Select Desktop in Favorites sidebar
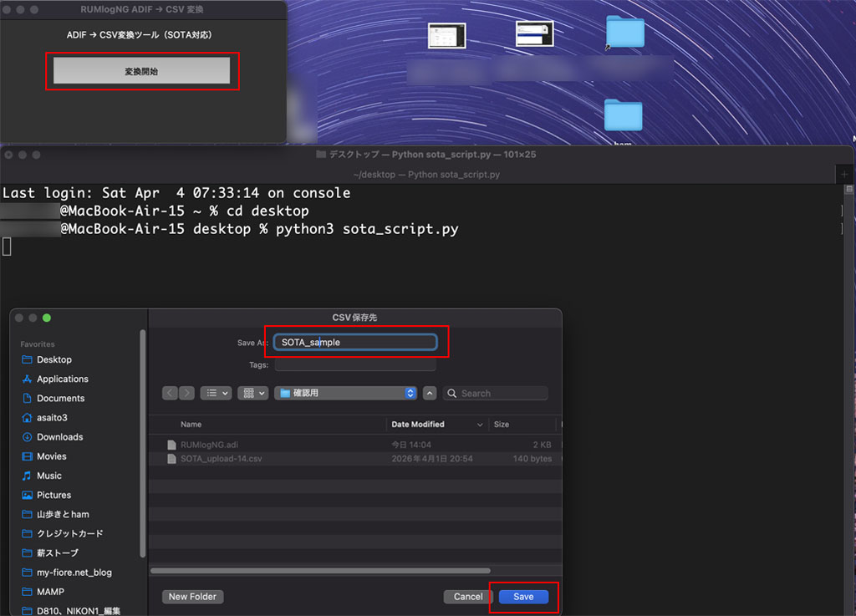Screen dimensions: 856x616 [x=54, y=359]
